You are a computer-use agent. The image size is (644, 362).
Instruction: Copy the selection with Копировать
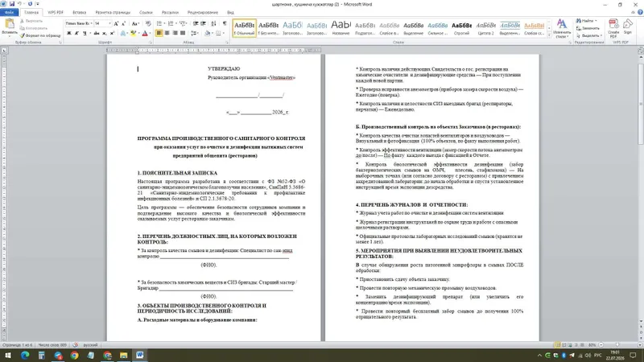pos(34,28)
